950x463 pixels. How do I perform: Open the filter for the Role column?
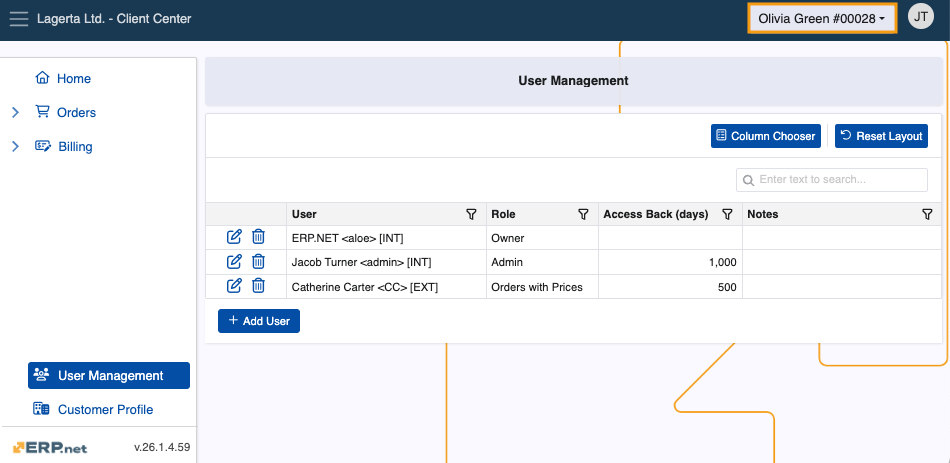coord(583,215)
